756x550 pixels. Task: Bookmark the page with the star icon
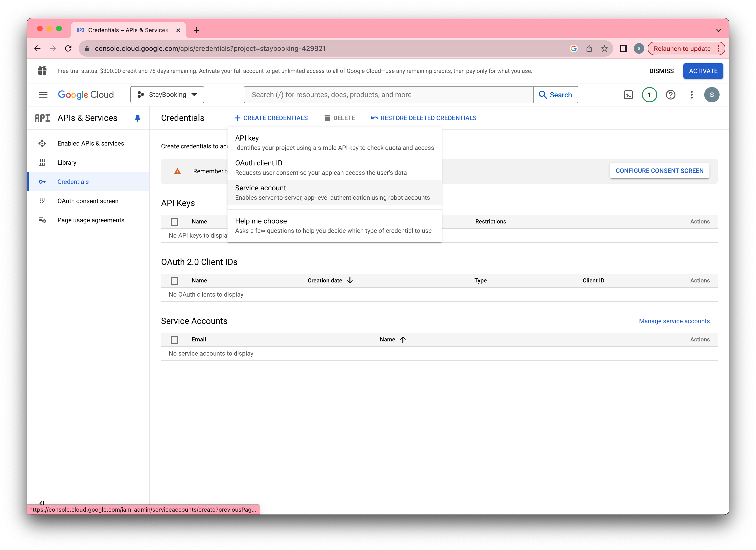click(604, 49)
